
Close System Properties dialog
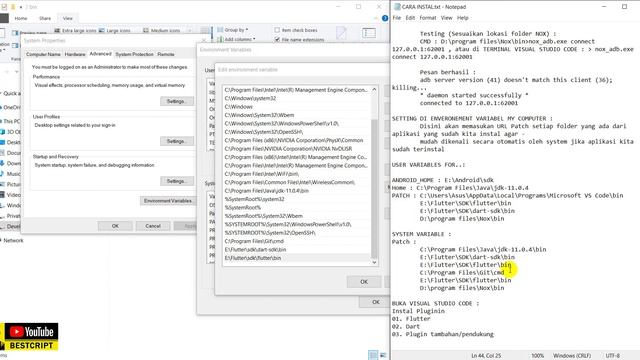(204, 40)
